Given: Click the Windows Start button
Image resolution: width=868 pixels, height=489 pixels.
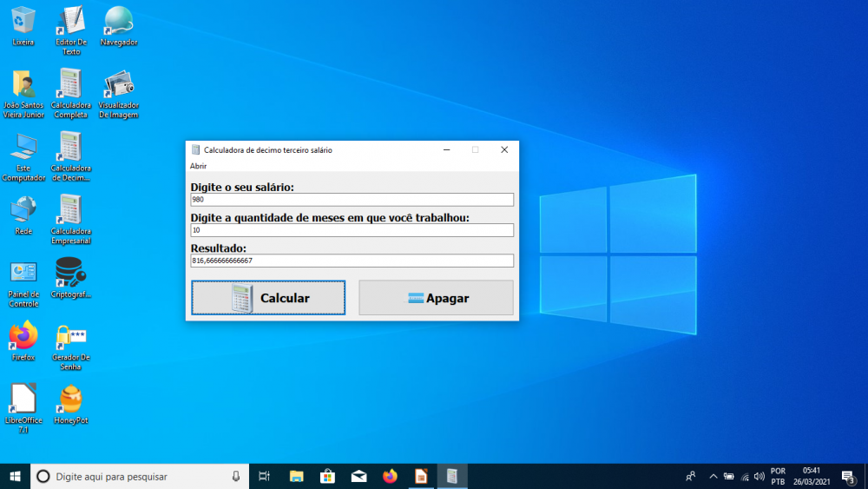Looking at the screenshot, I should (15, 476).
